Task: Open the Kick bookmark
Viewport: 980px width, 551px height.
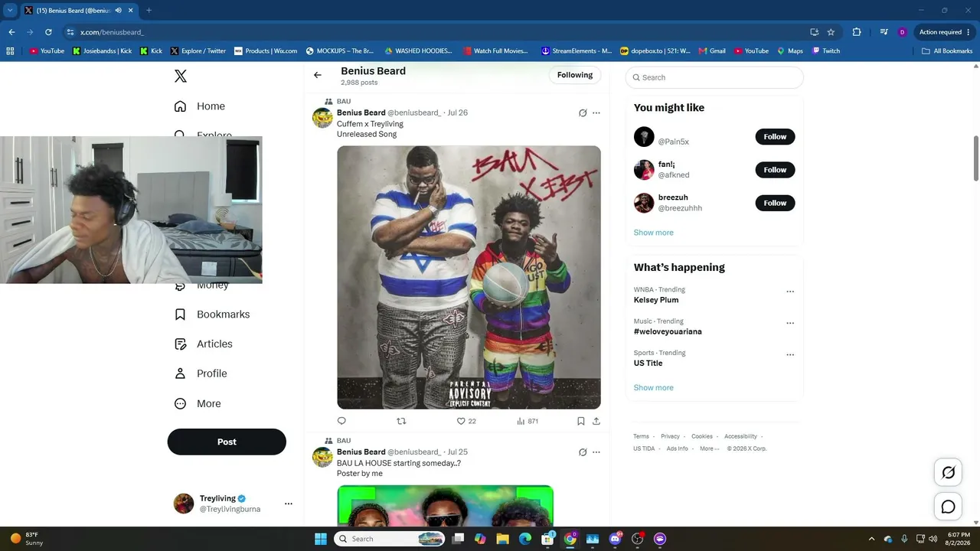Action: (x=151, y=51)
